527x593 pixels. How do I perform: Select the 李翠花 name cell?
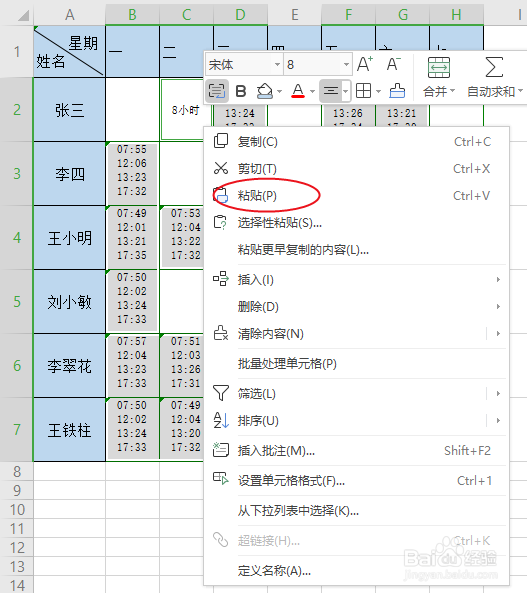[x=70, y=366]
